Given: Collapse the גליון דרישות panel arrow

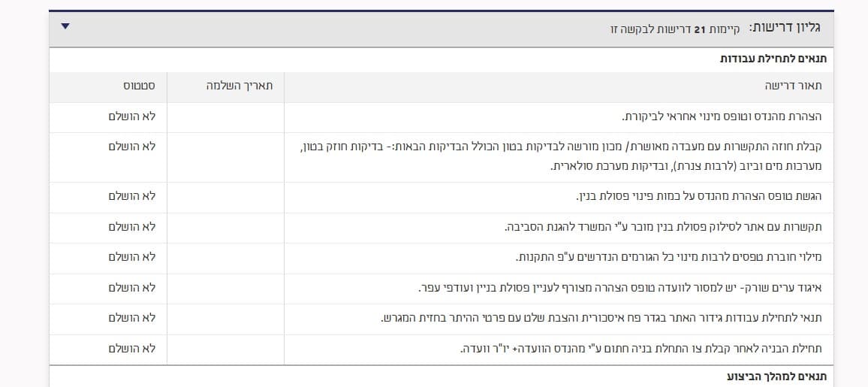Looking at the screenshot, I should coord(65,26).
